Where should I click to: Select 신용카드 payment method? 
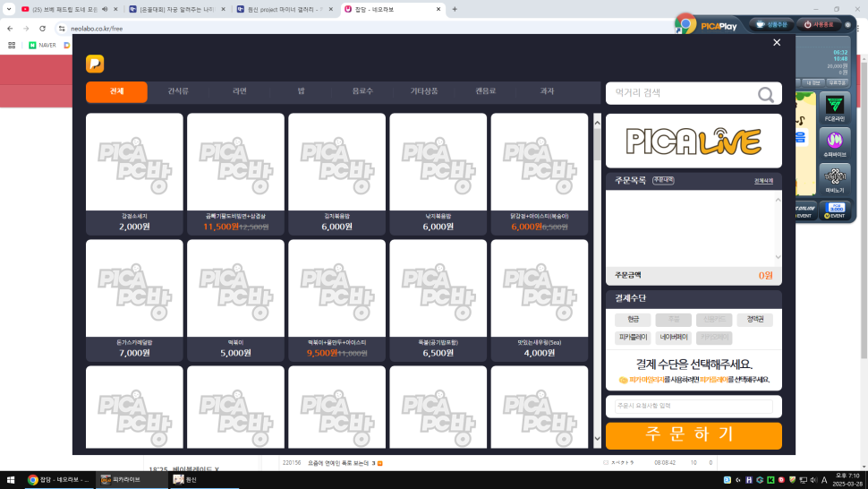click(715, 320)
